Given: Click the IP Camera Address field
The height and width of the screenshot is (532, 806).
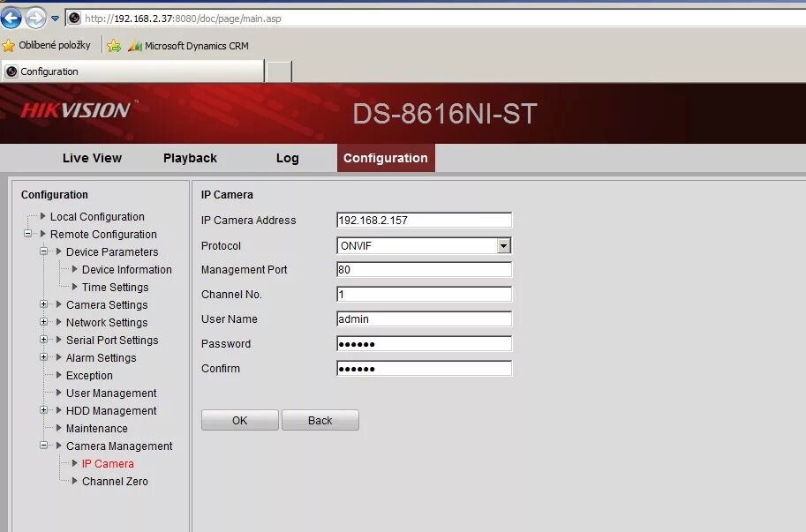Looking at the screenshot, I should [424, 220].
